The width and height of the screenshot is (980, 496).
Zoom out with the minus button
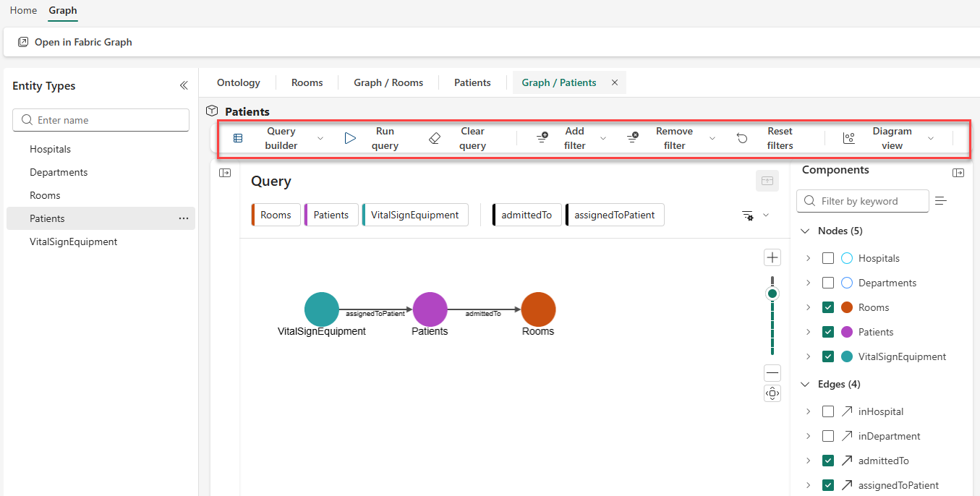[x=772, y=374]
